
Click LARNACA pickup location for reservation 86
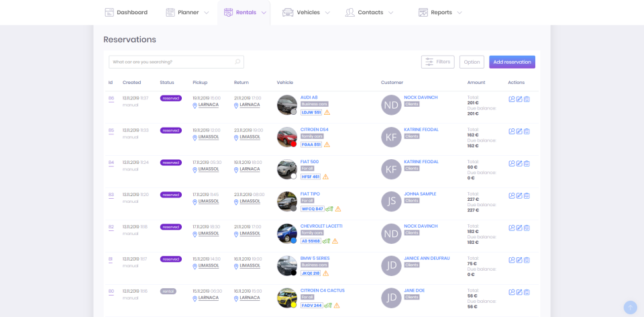point(208,105)
